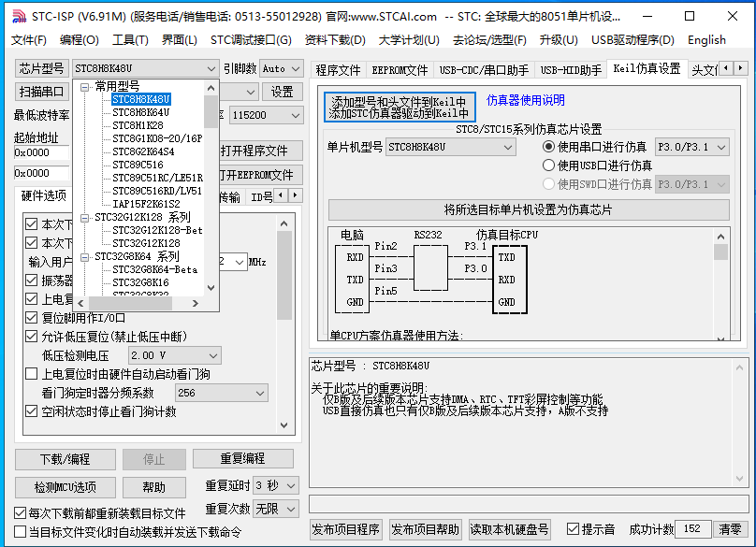Click chip list scroll-down arrow
This screenshot has height=547, width=756.
(x=211, y=288)
